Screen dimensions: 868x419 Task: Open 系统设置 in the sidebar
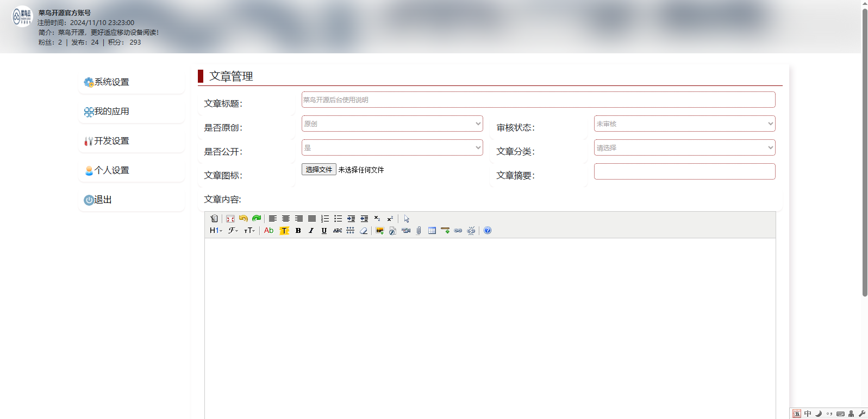coord(131,82)
